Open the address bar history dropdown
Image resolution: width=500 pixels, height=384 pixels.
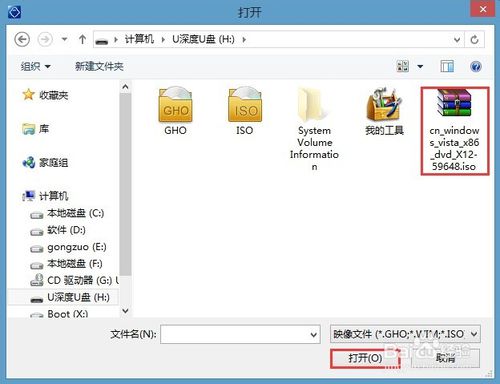click(457, 40)
